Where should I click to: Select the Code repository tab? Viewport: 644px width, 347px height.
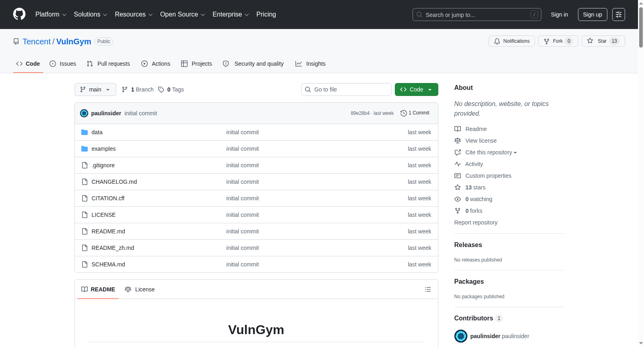(28, 64)
